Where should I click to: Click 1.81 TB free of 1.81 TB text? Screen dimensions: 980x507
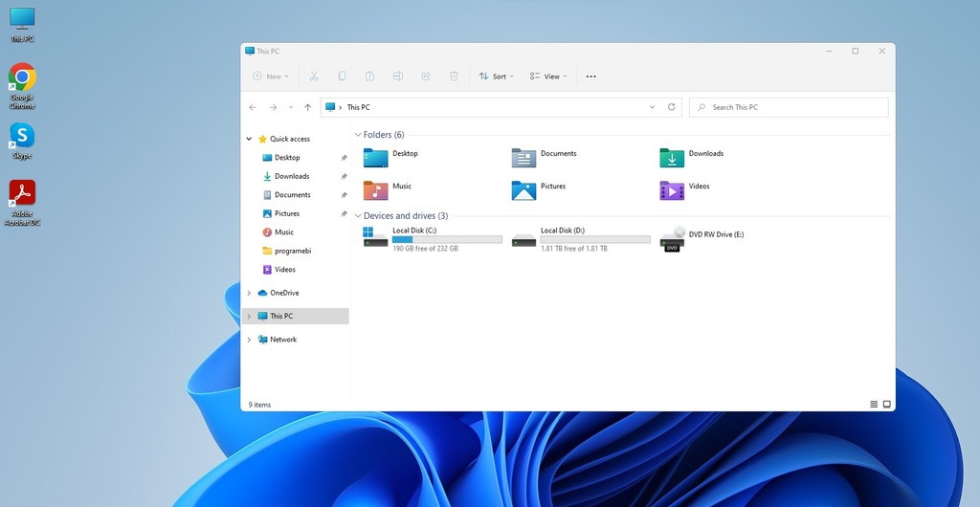point(574,249)
